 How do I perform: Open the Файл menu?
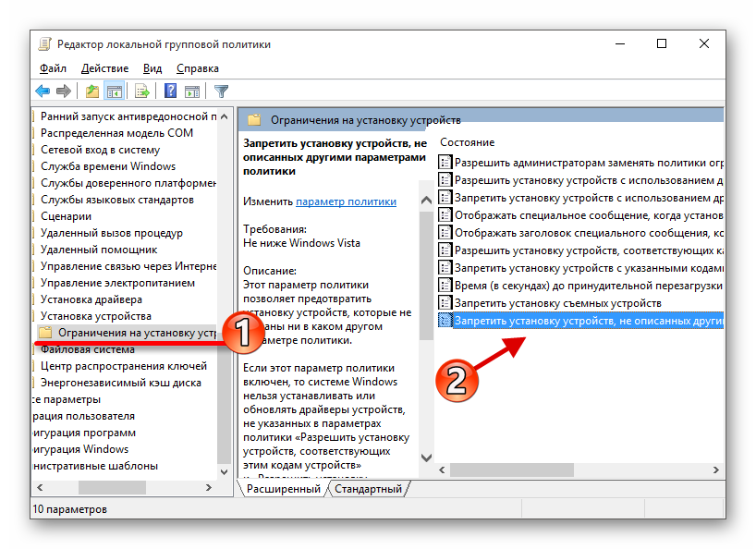(x=53, y=68)
